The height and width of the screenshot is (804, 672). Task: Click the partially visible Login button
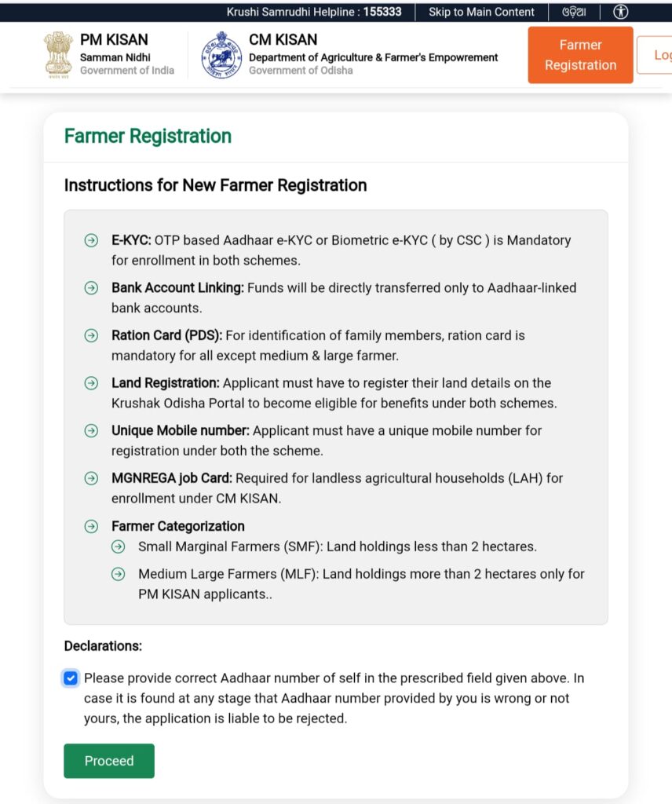658,55
